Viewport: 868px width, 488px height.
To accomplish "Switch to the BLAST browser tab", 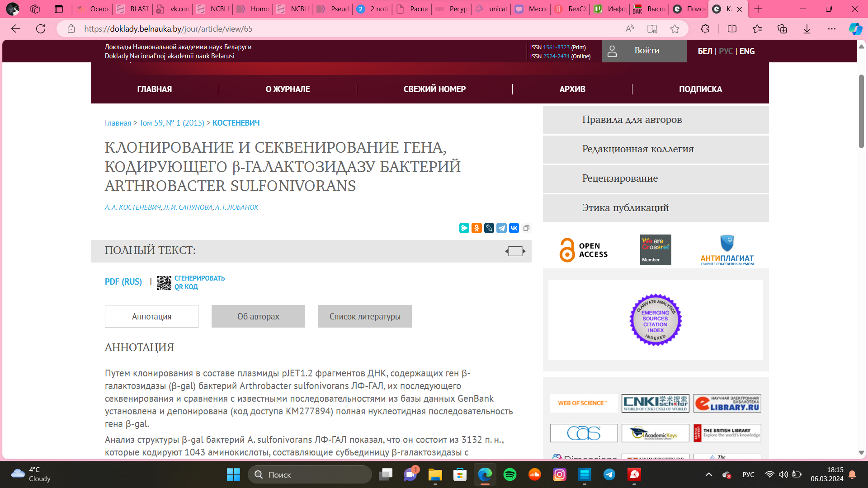I will click(133, 9).
